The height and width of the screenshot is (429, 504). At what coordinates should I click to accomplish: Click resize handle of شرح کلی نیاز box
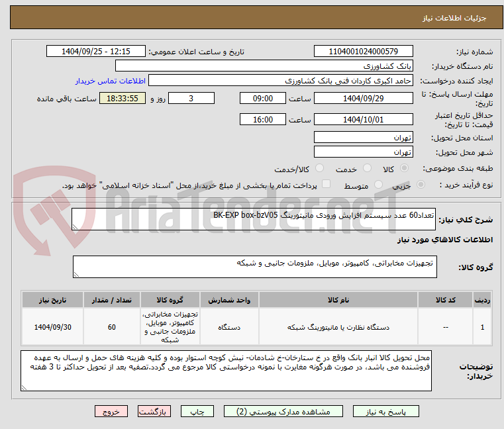pos(75,227)
